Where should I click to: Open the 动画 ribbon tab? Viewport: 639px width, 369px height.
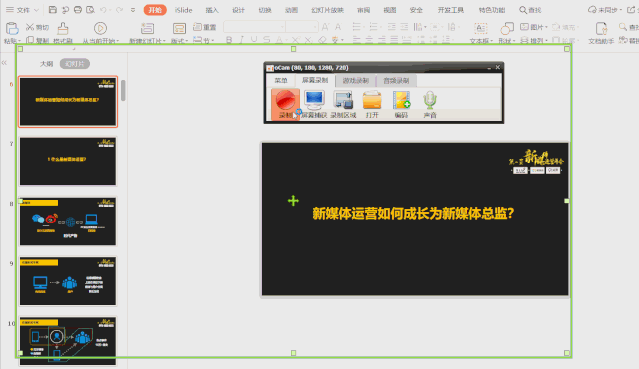click(x=291, y=10)
